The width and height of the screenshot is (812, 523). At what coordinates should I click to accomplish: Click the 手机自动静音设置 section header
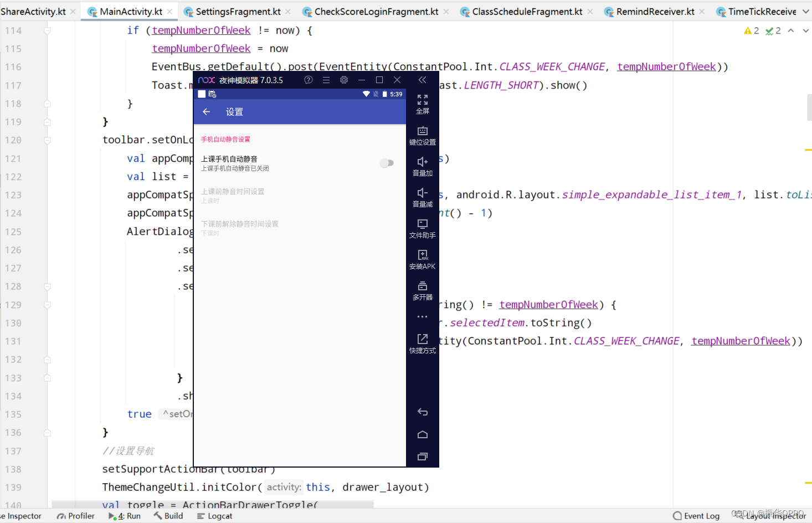(x=225, y=140)
